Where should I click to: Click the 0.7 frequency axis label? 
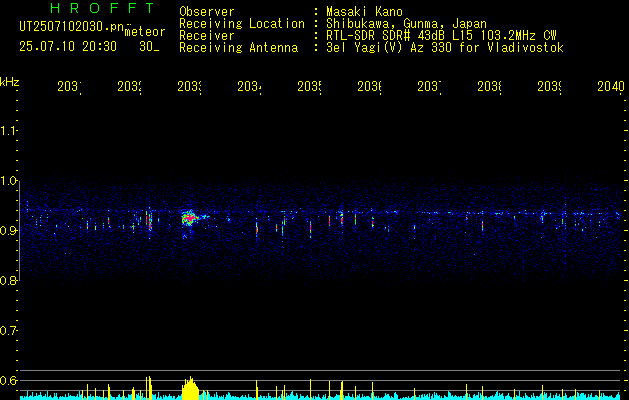tap(8, 331)
